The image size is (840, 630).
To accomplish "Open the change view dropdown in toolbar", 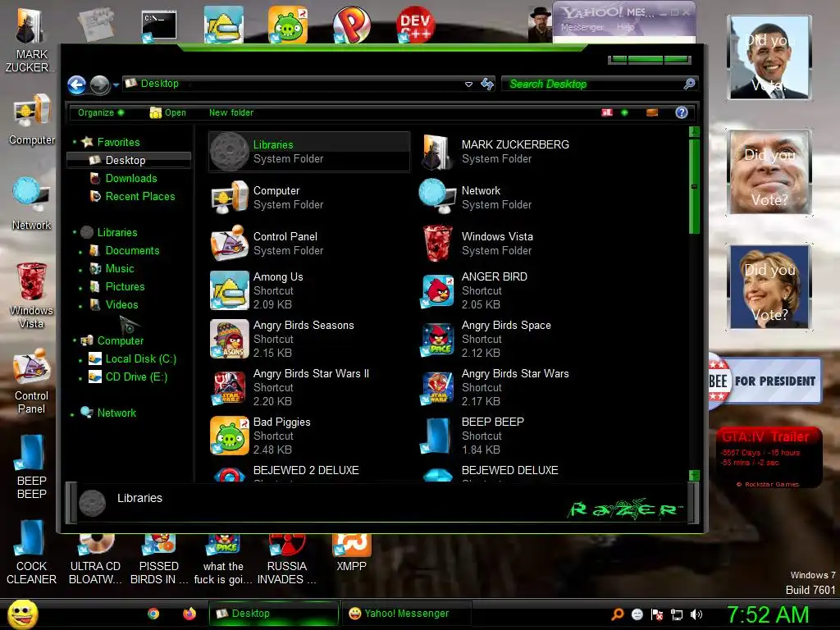I will point(624,112).
